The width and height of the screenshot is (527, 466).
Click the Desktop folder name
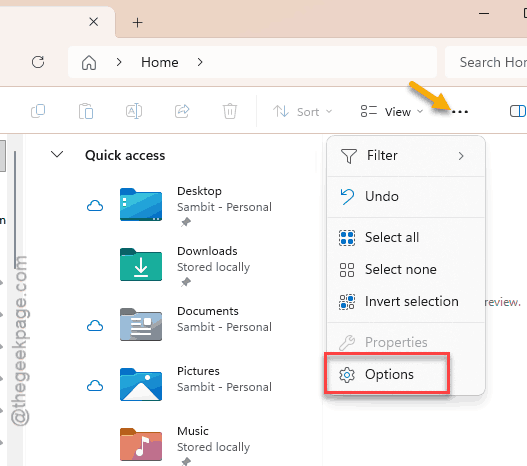[x=199, y=191]
